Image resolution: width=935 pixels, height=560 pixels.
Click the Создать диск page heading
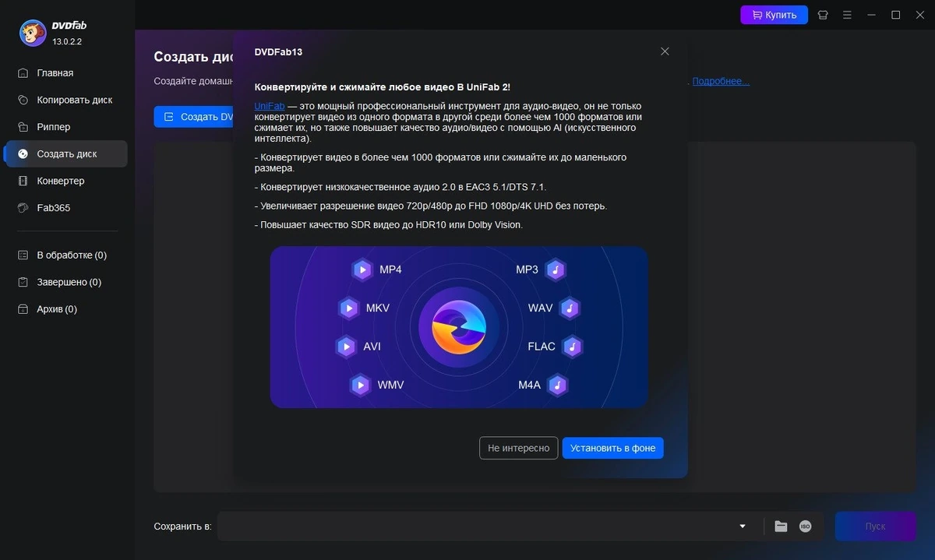point(194,57)
